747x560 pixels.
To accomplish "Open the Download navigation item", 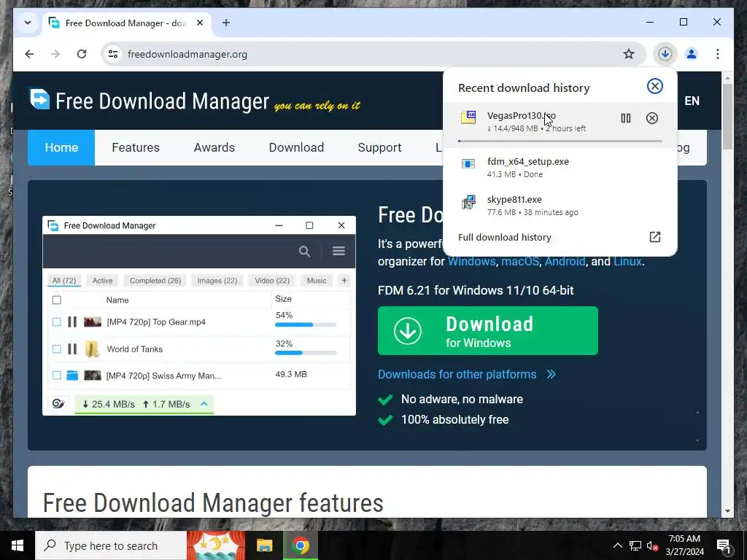I will point(296,147).
